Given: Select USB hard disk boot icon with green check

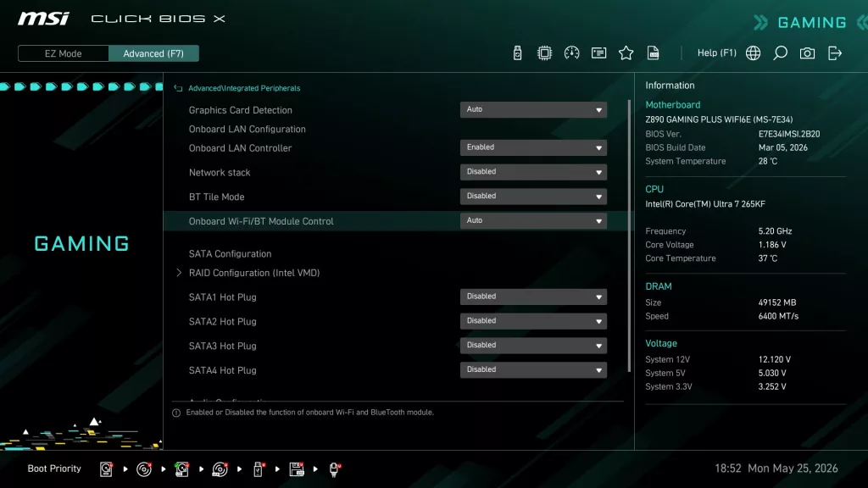Looking at the screenshot, I should click(x=181, y=469).
